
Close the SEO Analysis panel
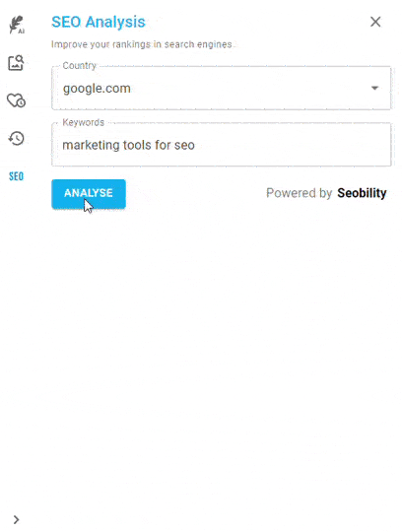[x=375, y=22]
